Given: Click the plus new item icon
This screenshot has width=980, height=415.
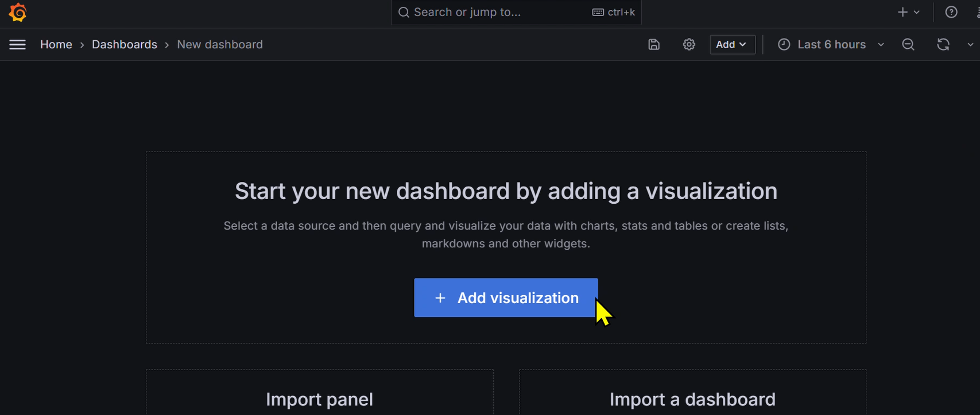Looking at the screenshot, I should (x=902, y=12).
